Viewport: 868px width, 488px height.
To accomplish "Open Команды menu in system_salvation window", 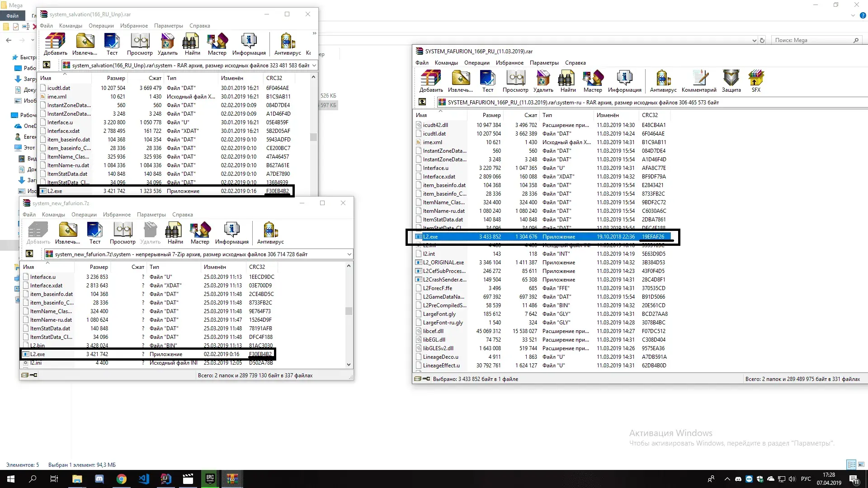I will click(x=71, y=26).
